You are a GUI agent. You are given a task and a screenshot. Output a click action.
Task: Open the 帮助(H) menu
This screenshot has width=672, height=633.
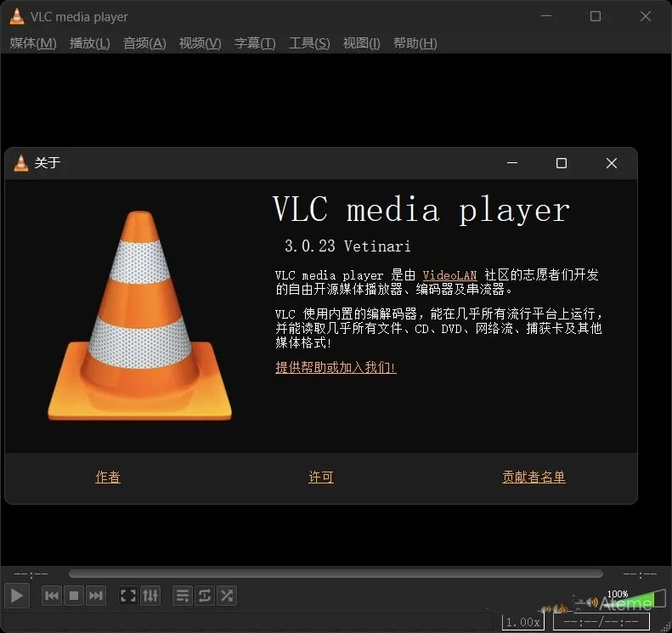click(415, 42)
